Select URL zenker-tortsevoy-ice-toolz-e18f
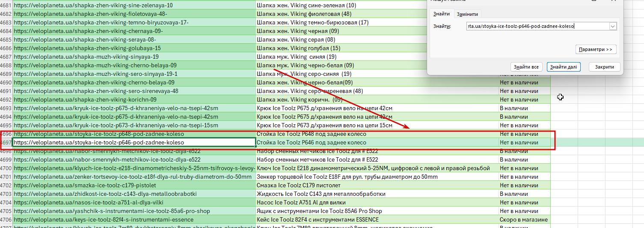Image resolution: width=644 pixels, height=228 pixels. tap(134, 177)
